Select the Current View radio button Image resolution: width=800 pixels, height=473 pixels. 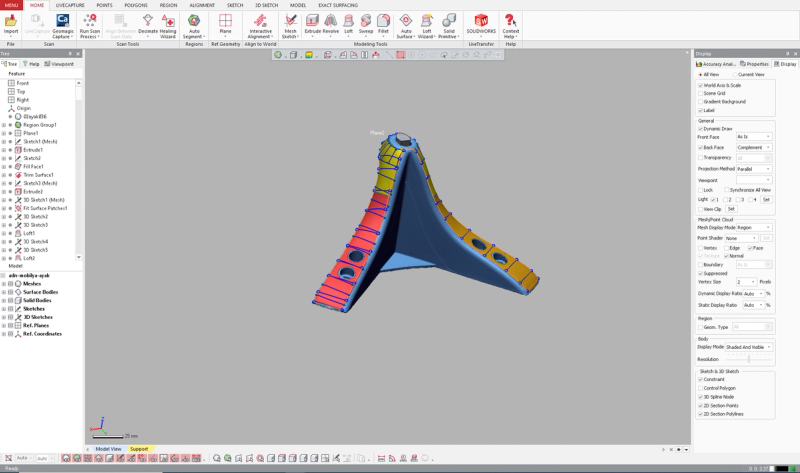point(735,74)
